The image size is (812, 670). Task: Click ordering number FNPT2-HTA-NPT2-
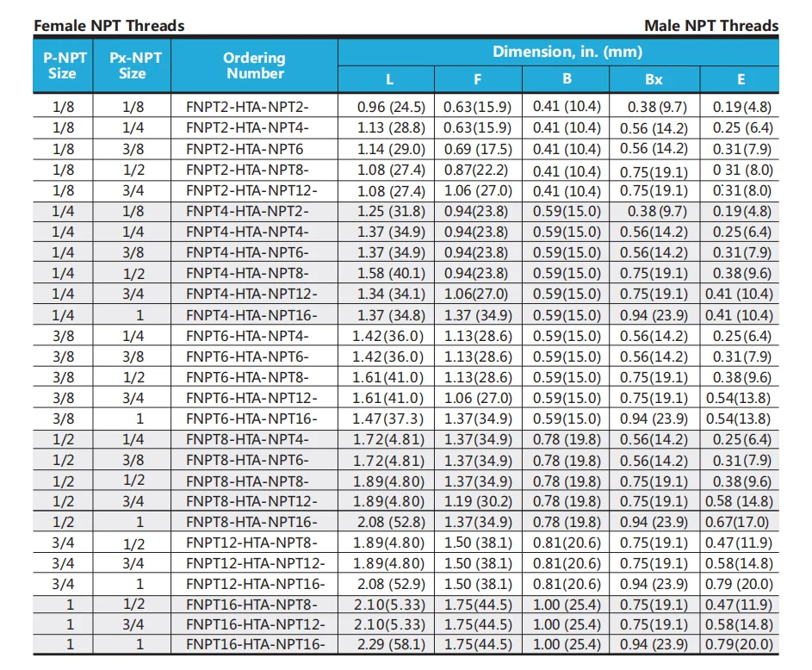(247, 107)
